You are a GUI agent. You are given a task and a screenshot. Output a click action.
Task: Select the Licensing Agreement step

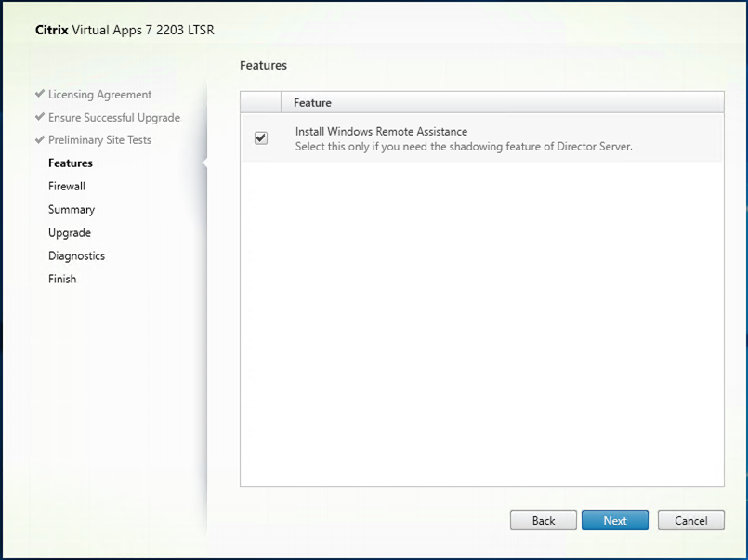99,95
